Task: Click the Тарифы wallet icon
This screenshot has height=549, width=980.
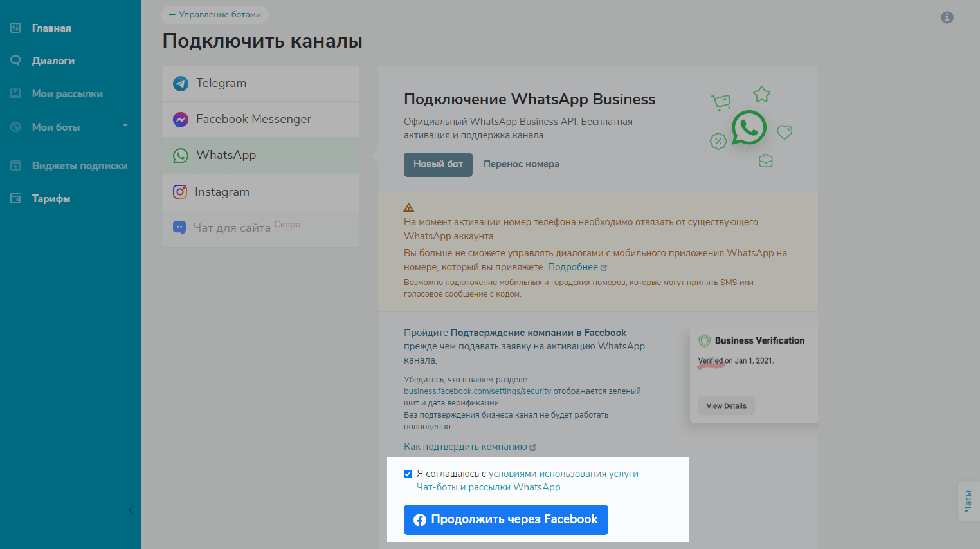Action: point(16,198)
